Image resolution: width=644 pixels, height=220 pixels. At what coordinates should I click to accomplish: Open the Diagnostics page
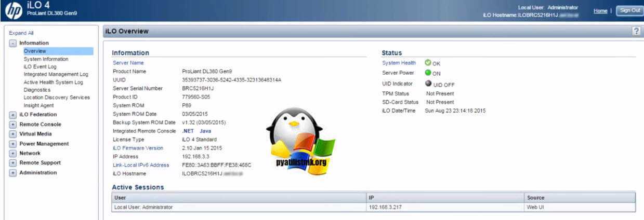point(37,90)
